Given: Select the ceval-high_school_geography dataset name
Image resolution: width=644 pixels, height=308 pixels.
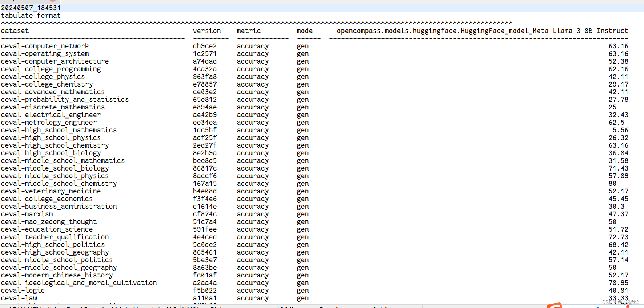Looking at the screenshot, I should 55,252.
